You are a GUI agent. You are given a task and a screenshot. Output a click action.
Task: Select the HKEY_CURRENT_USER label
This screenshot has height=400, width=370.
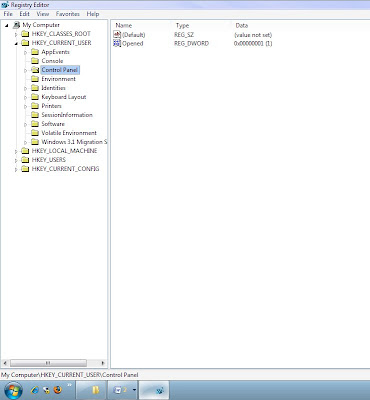point(61,43)
